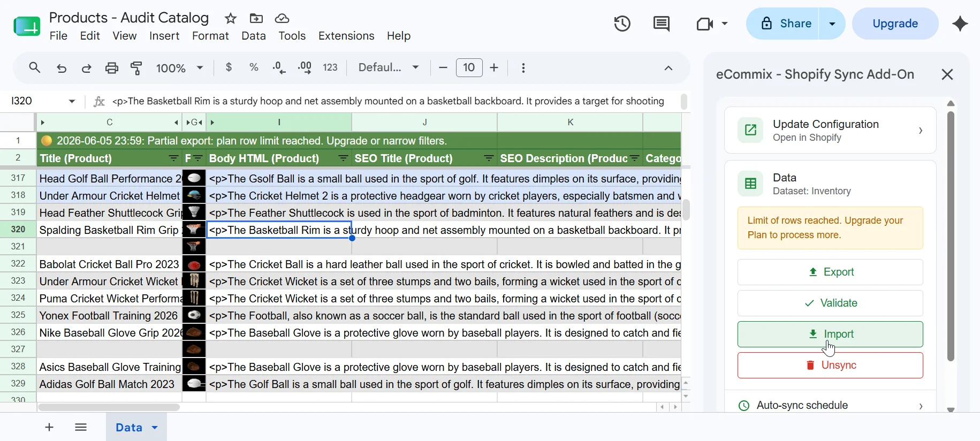Open the all sheets list icon
The height and width of the screenshot is (441, 980).
(81, 427)
